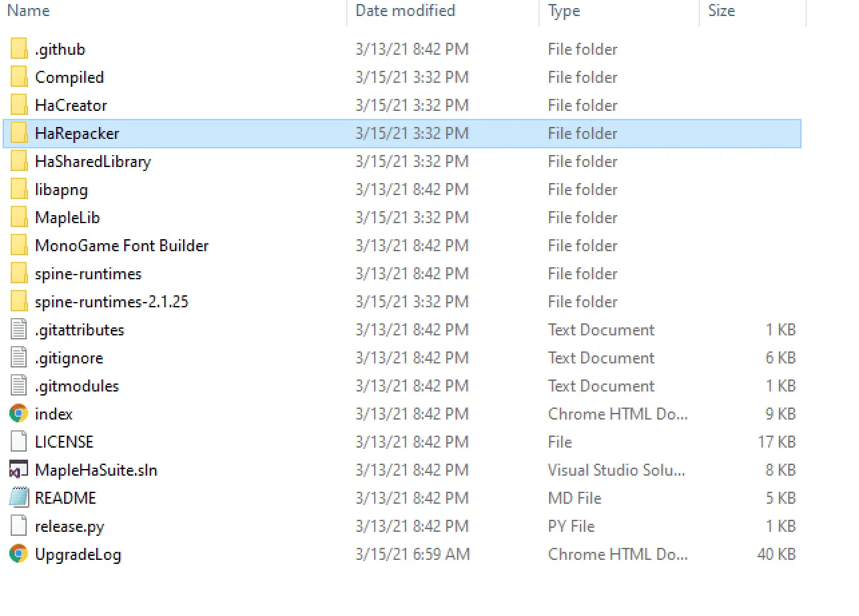Viewport: 859px width, 616px height.
Task: Click the 6 KB size of .gitignore
Action: click(781, 358)
